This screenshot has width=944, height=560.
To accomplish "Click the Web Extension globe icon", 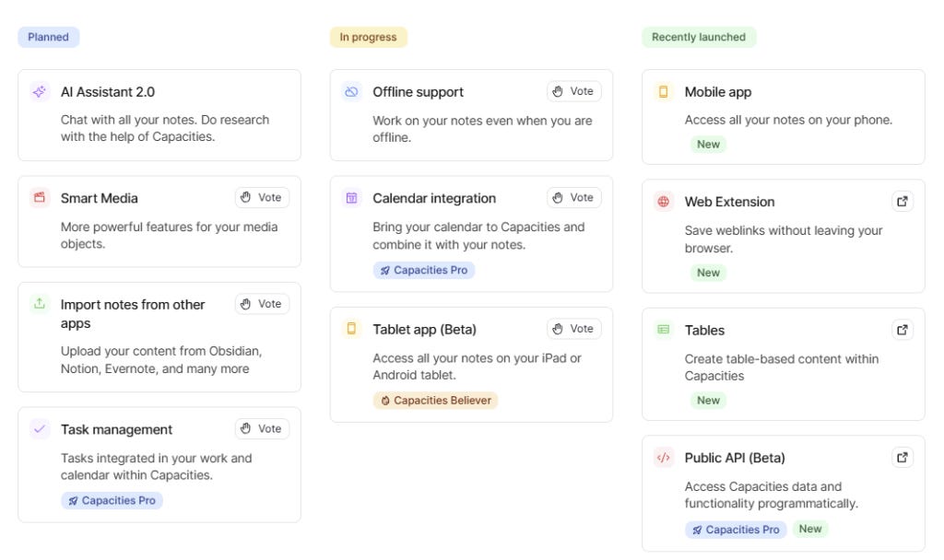I will point(664,202).
